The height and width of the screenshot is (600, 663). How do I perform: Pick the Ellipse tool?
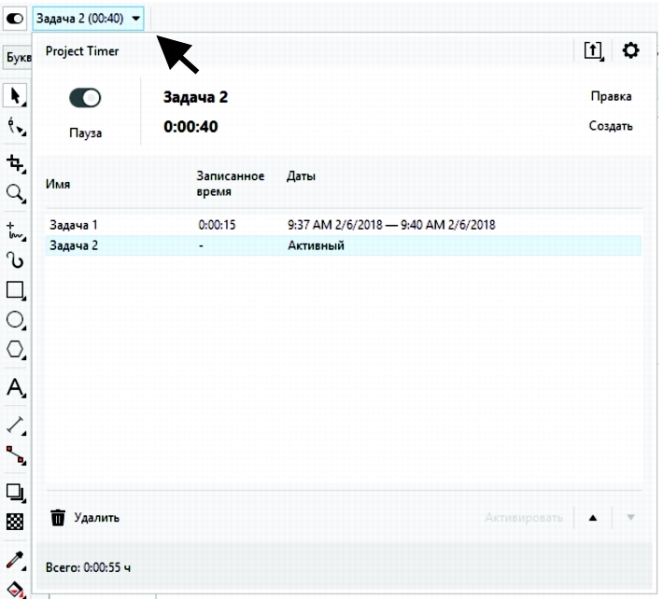tap(15, 321)
